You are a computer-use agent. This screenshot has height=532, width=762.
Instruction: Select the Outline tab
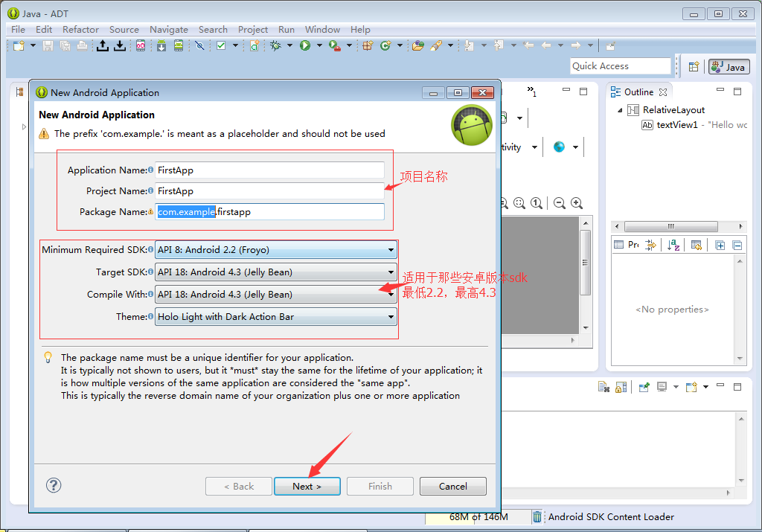[638, 92]
